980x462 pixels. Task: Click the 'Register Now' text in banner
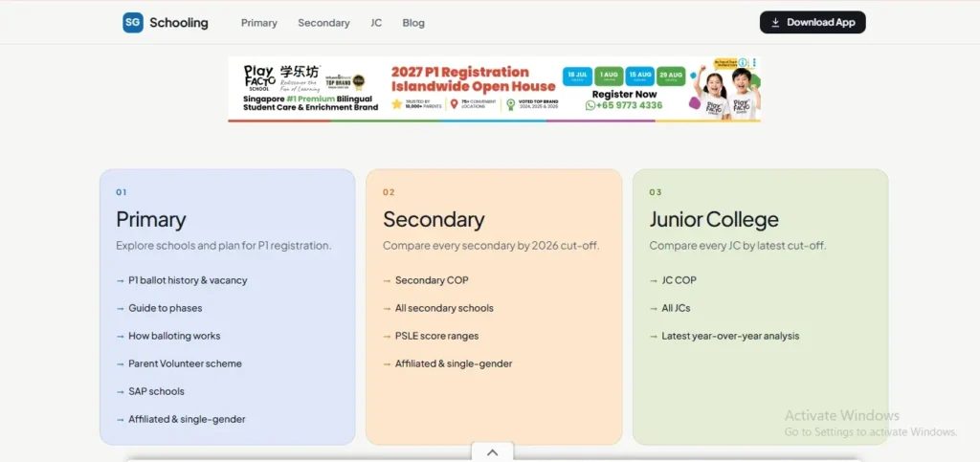coord(624,95)
